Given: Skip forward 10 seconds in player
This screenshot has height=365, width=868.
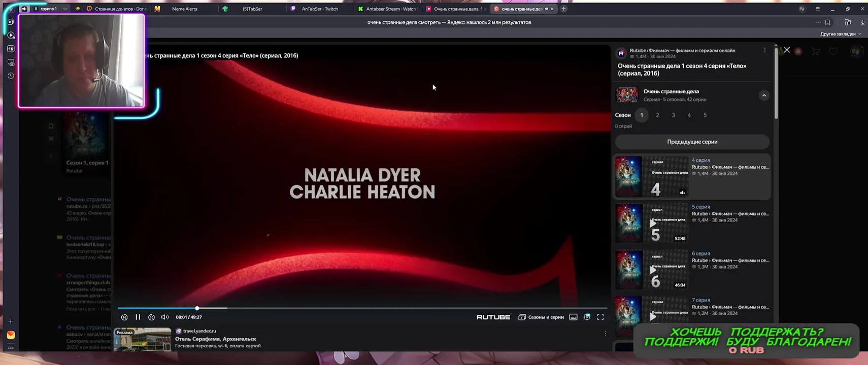Looking at the screenshot, I should (151, 317).
